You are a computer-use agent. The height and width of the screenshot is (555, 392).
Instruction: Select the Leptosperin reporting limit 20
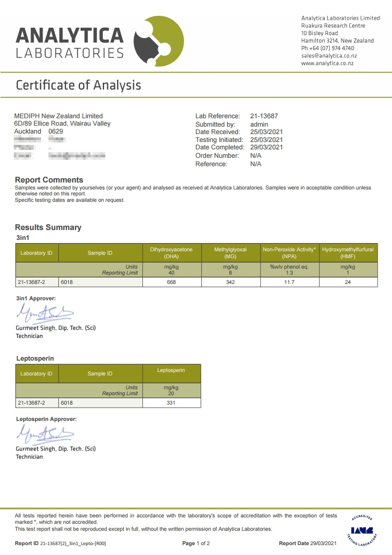171,393
